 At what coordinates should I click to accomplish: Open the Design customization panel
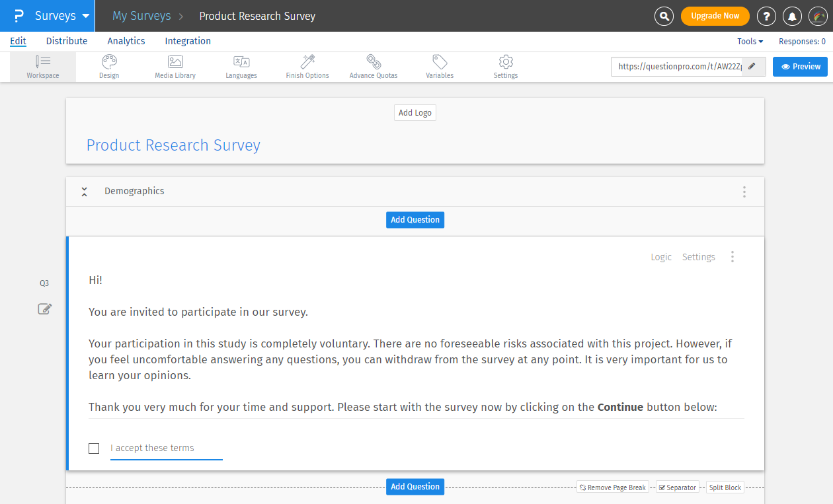click(108, 66)
